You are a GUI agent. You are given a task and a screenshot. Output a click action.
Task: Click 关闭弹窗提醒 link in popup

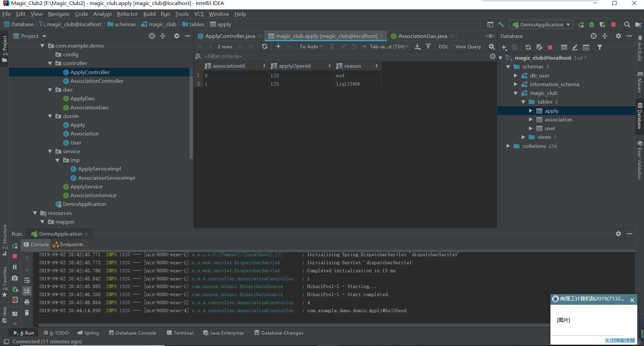[x=620, y=340]
